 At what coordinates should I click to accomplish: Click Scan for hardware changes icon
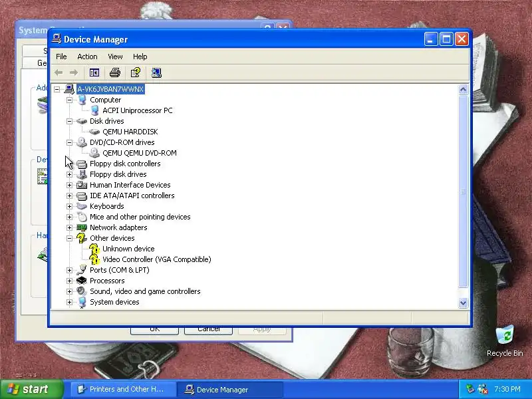[156, 72]
